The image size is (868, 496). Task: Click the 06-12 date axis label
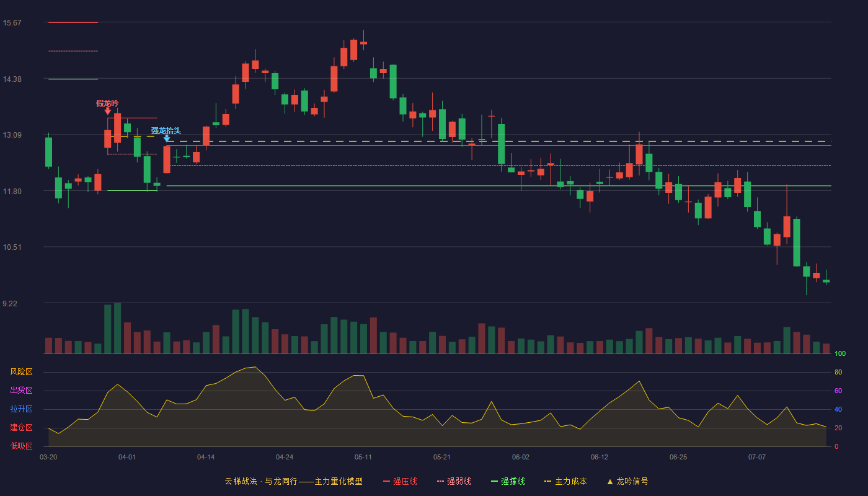pyautogui.click(x=600, y=457)
